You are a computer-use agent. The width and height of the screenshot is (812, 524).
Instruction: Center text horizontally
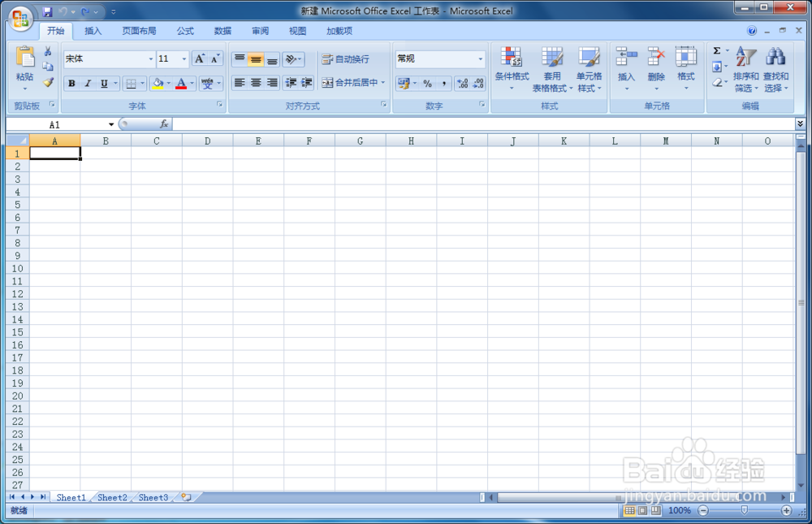pyautogui.click(x=256, y=82)
